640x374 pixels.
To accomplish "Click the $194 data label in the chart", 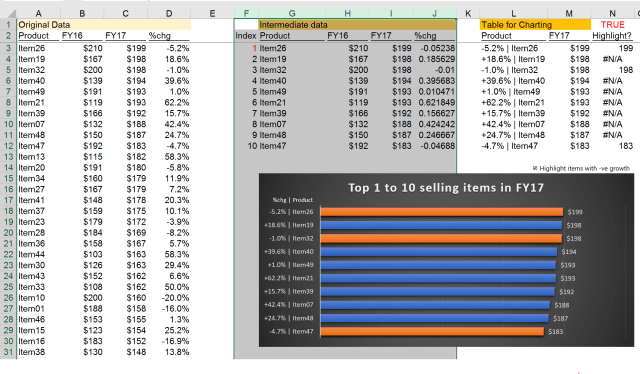I will click(x=569, y=252).
